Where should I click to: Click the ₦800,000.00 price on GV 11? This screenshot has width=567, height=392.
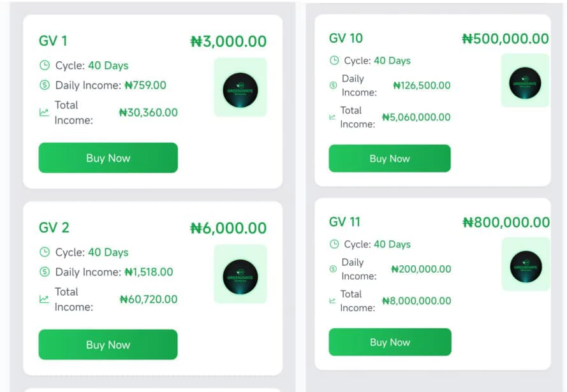coord(506,222)
